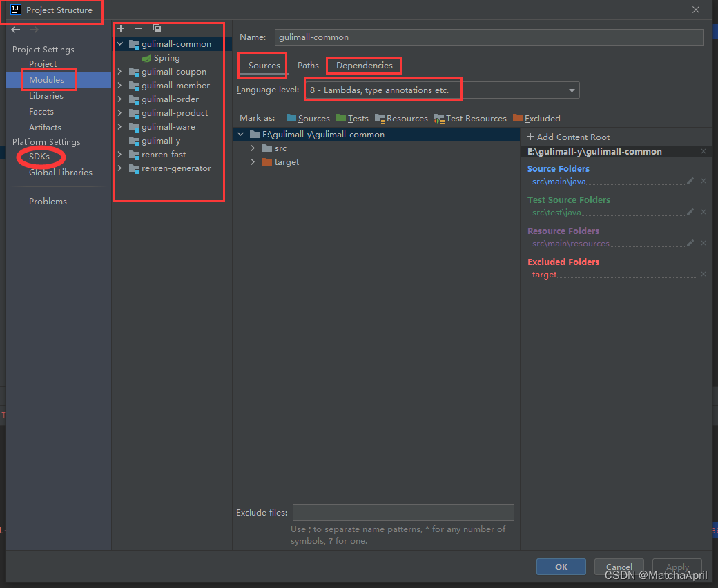Unmark src\main\resources resource folder
718x588 pixels.
pyautogui.click(x=704, y=243)
